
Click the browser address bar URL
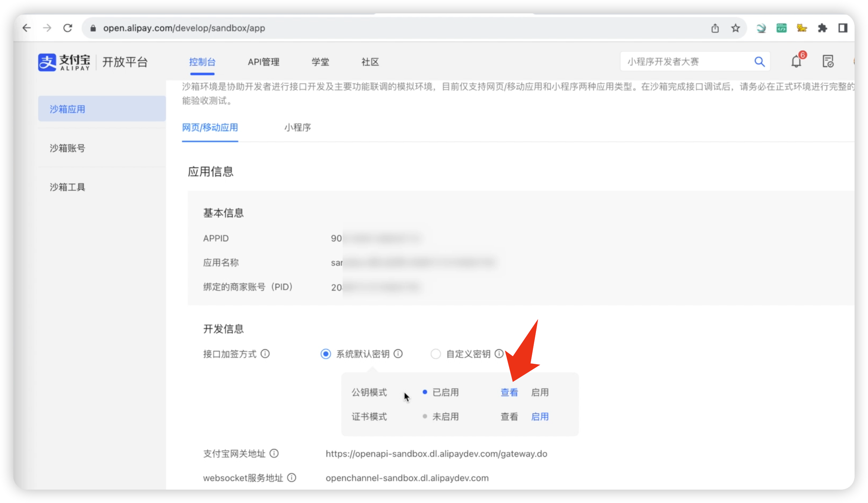coord(184,28)
